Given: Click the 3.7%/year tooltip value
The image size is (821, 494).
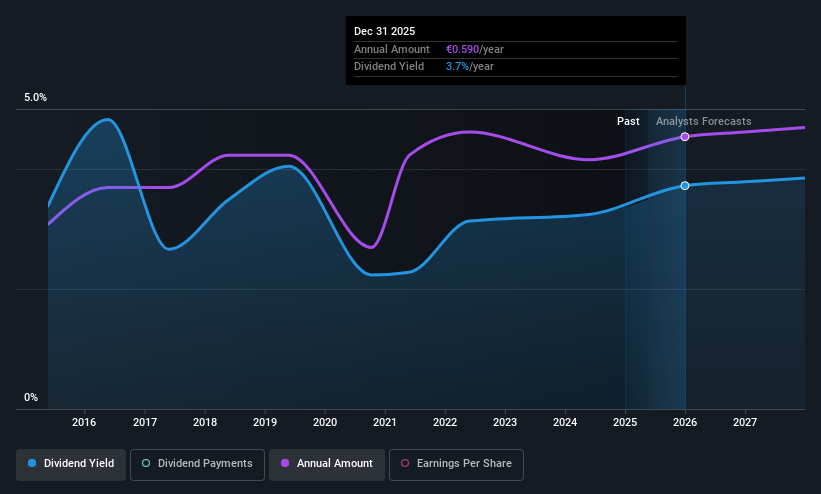Looking at the screenshot, I should coord(470,67).
